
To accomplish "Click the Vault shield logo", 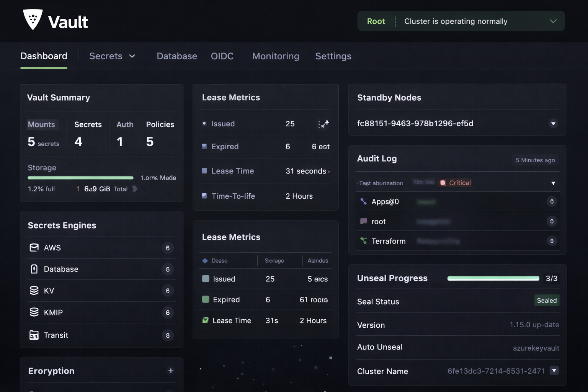I will pyautogui.click(x=33, y=20).
